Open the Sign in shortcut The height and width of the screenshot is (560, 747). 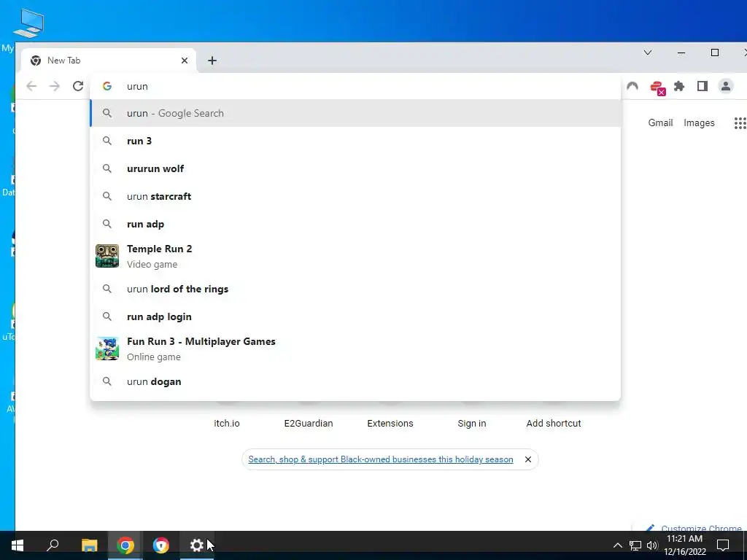[472, 424]
